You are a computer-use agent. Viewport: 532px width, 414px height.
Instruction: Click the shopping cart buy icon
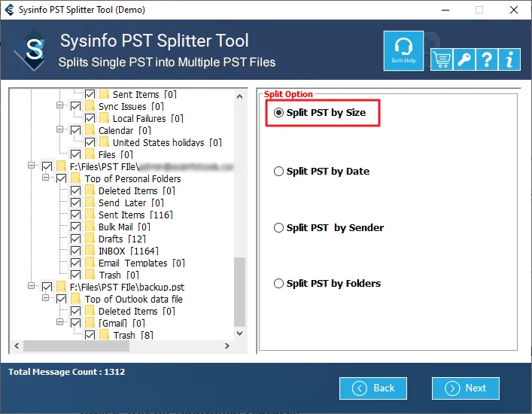click(x=442, y=59)
